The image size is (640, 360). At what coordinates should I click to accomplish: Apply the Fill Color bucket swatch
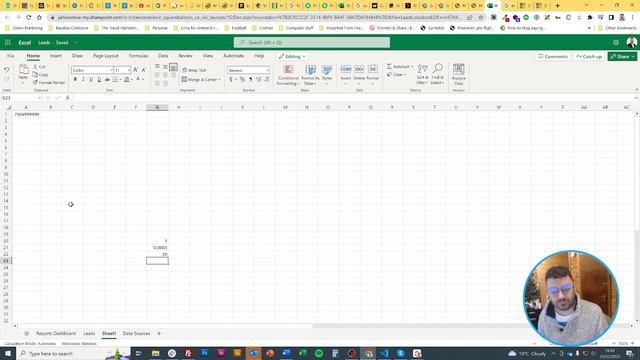127,80
